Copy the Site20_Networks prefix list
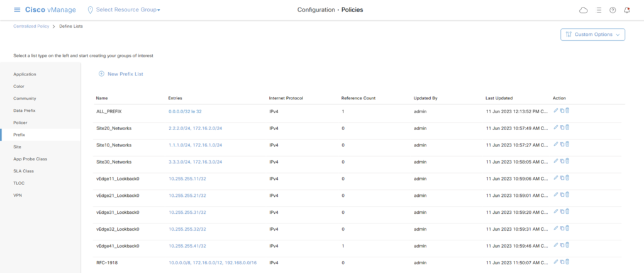 click(x=562, y=128)
